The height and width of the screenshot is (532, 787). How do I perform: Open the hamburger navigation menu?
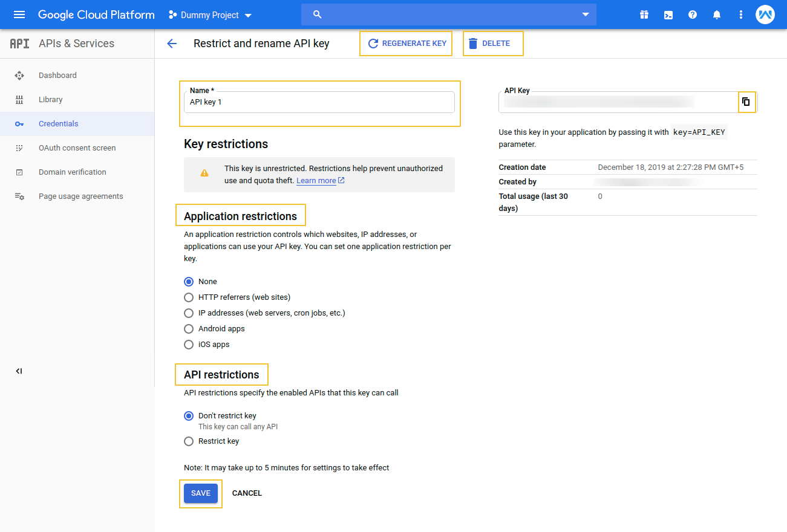click(x=19, y=15)
